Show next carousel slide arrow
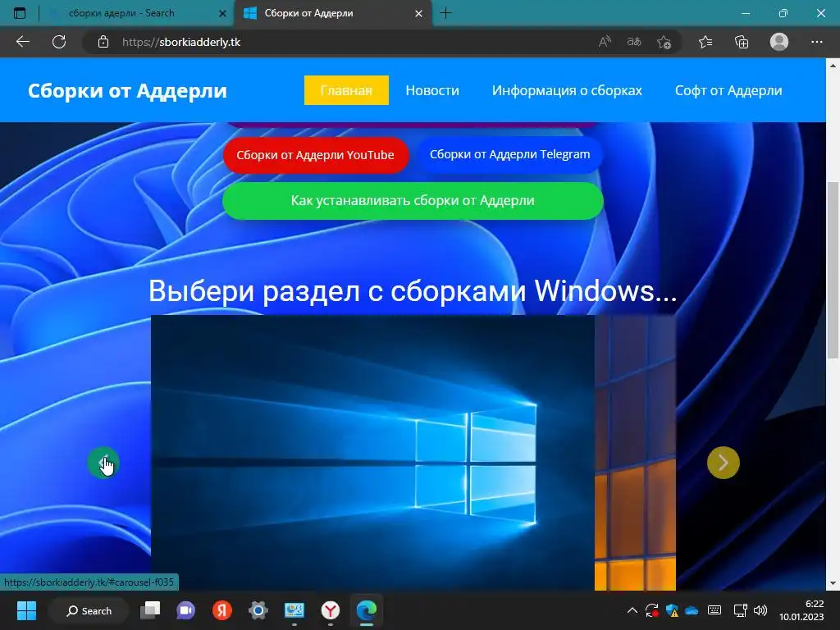The width and height of the screenshot is (840, 630). pyautogui.click(x=724, y=463)
